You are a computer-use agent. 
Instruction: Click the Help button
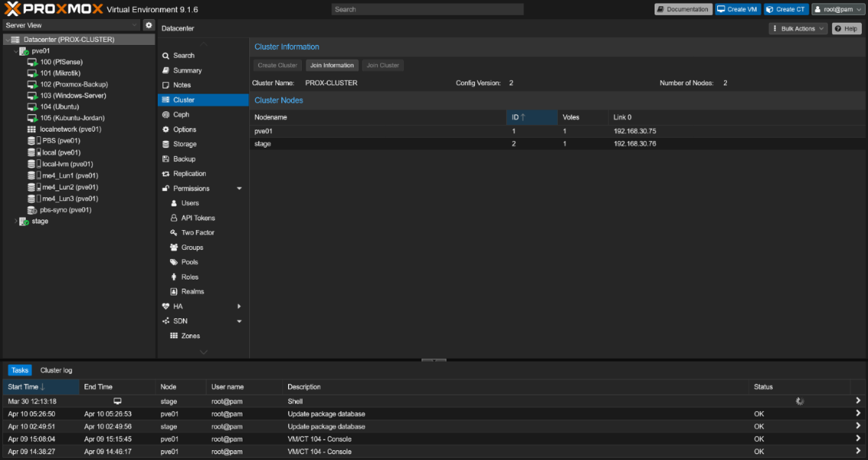[x=847, y=28]
